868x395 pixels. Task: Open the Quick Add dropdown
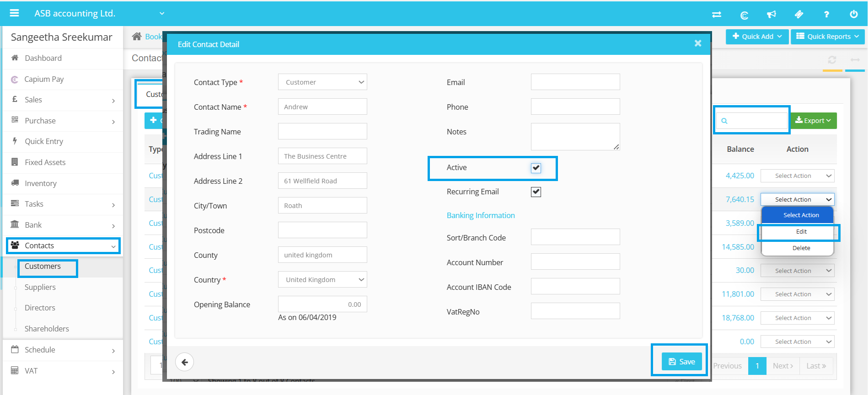click(757, 37)
